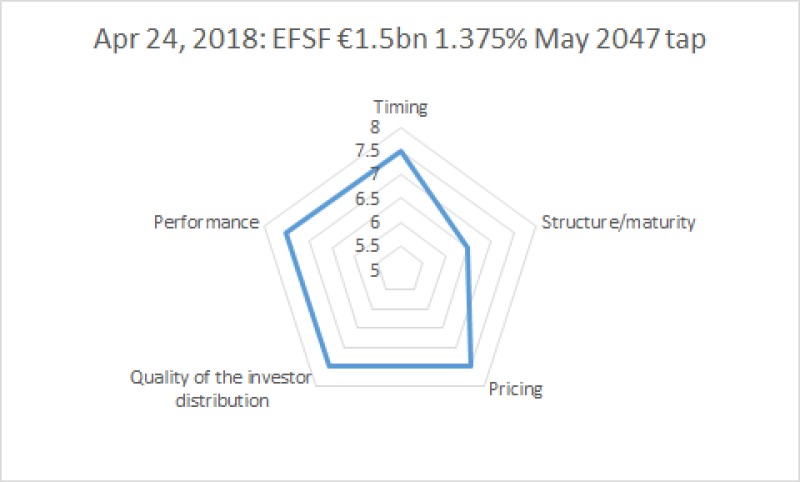Select the 7.5 axis value label
This screenshot has width=800, height=482.
pyautogui.click(x=367, y=151)
